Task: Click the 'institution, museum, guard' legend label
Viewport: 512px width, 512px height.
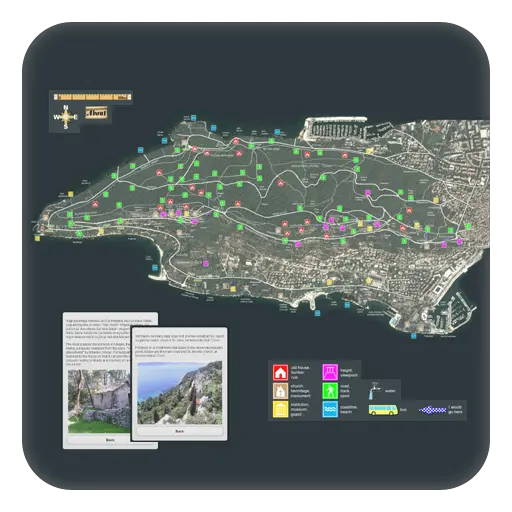Action: tap(300, 409)
